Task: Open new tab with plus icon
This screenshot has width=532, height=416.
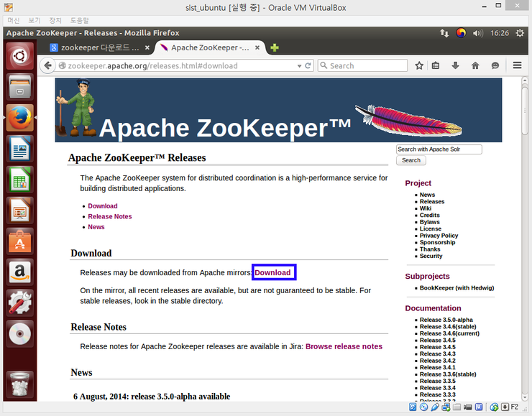Action: click(x=275, y=48)
